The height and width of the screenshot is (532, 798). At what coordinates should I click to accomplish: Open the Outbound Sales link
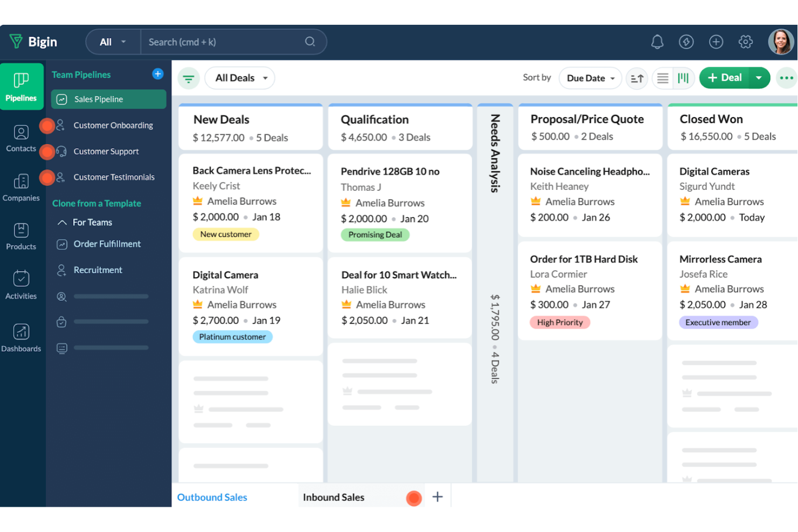point(212,496)
